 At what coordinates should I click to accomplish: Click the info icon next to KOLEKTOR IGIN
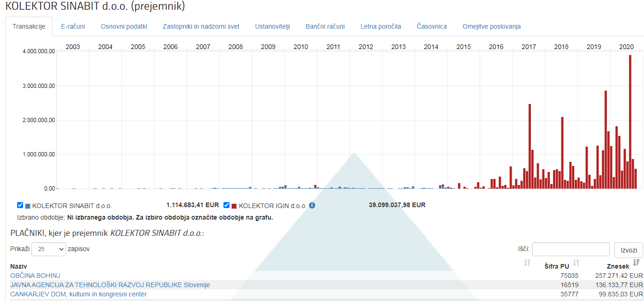pyautogui.click(x=312, y=205)
